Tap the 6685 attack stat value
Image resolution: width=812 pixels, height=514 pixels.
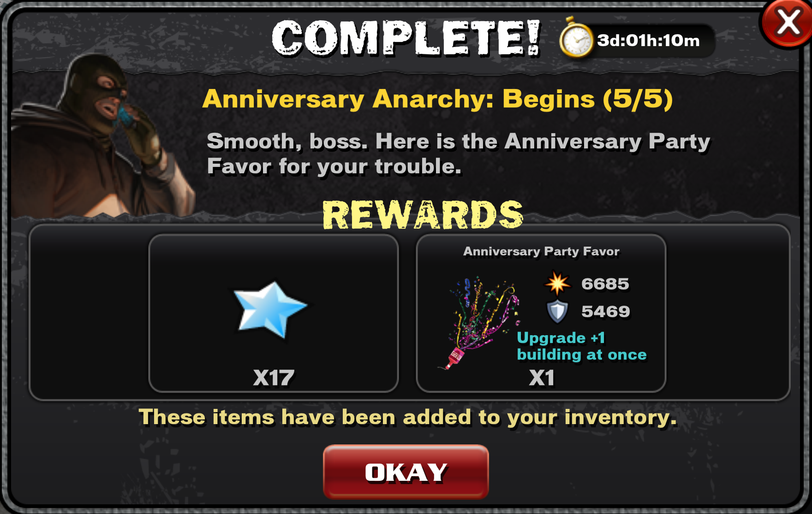(605, 284)
